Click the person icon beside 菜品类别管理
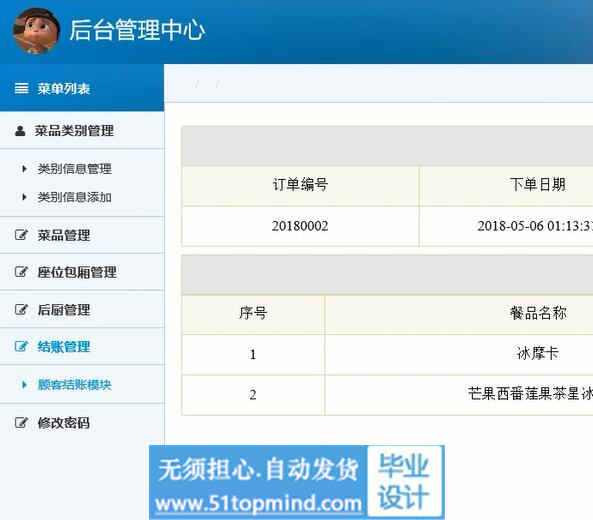Screen dimensions: 593x520 20,131
